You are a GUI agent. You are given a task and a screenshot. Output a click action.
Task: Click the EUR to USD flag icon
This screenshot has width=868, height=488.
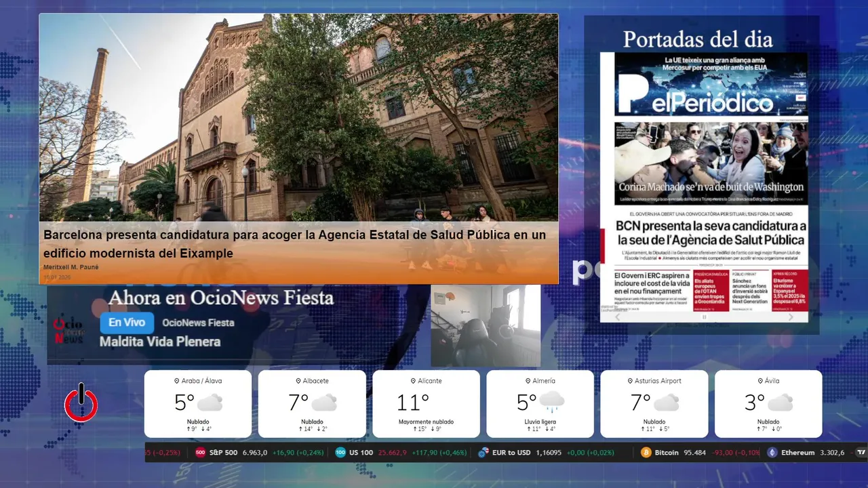[x=484, y=452]
